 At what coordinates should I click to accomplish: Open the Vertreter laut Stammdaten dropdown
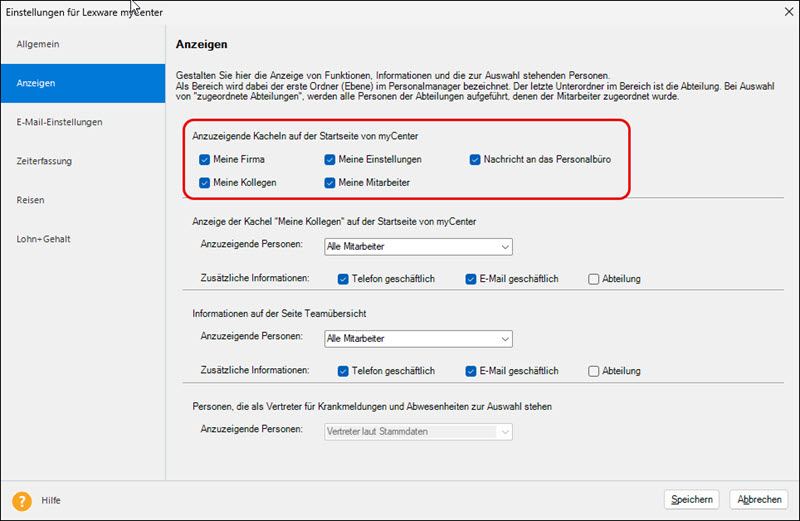tap(419, 431)
